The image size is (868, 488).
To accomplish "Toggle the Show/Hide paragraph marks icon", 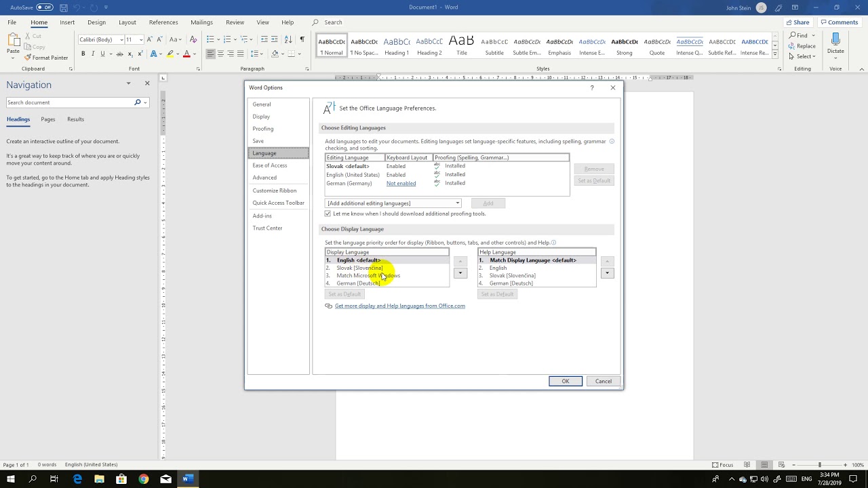I will [x=302, y=39].
